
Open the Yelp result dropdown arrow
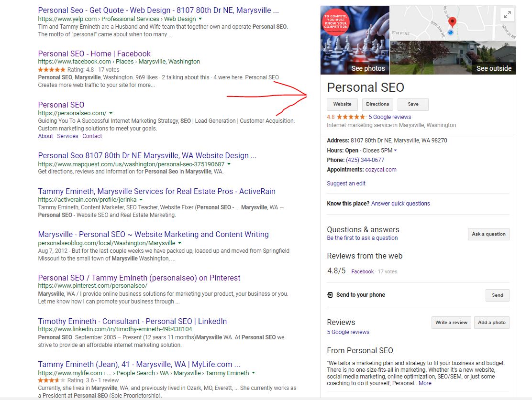pyautogui.click(x=200, y=19)
